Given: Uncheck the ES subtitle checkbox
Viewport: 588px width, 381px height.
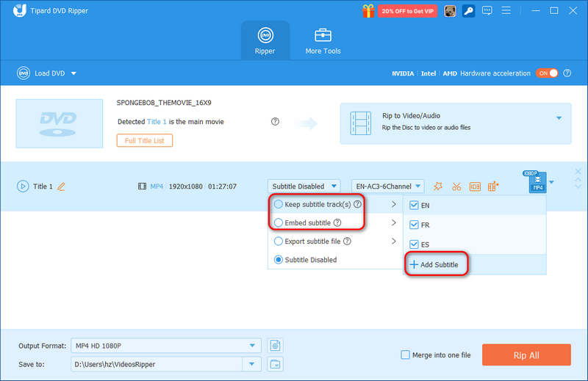Looking at the screenshot, I should pyautogui.click(x=414, y=244).
